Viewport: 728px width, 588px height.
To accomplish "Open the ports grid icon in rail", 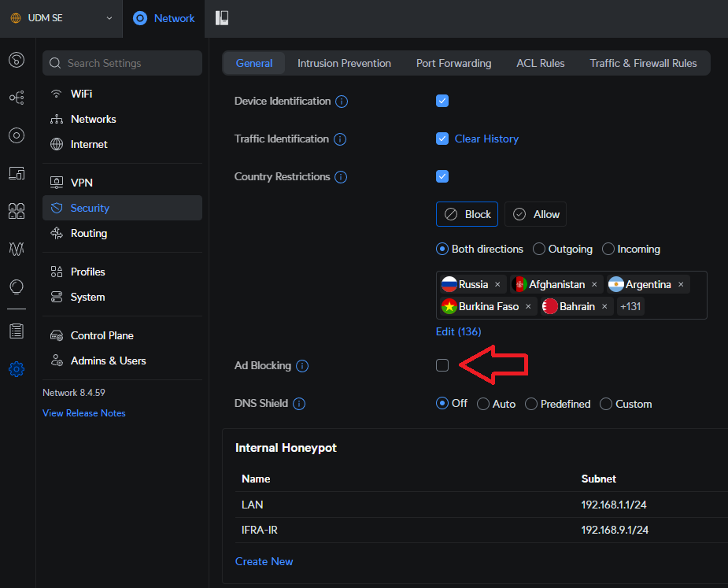I will 17,211.
